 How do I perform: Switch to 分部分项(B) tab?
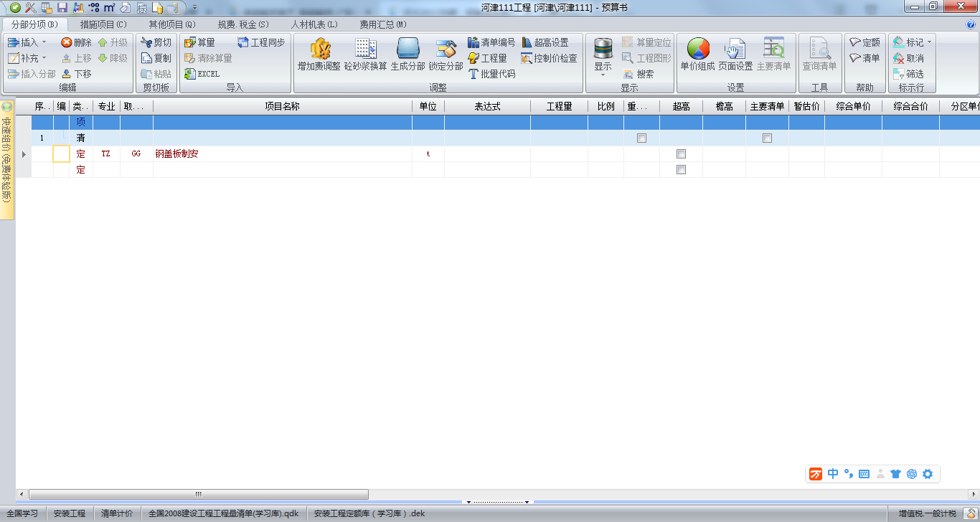point(34,24)
